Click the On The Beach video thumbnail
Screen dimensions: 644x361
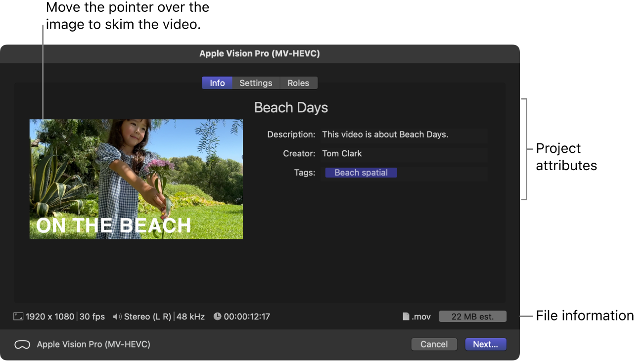click(x=136, y=179)
